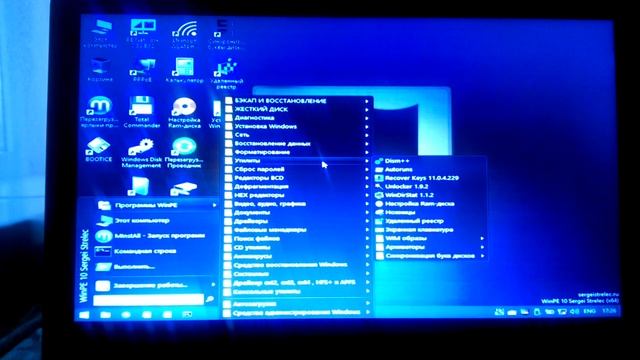This screenshot has width=640, height=360.
Task: Open the Форматирование category
Action: [298, 152]
